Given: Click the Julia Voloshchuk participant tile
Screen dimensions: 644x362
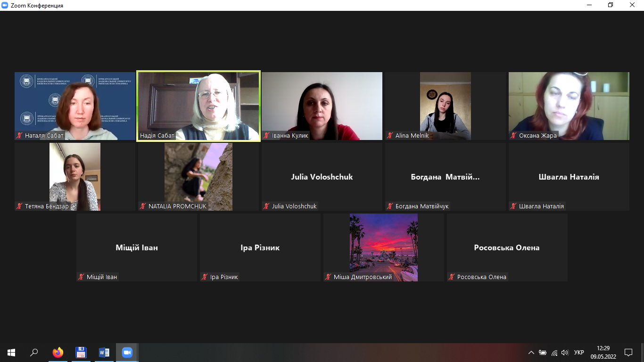Looking at the screenshot, I should pyautogui.click(x=322, y=177).
